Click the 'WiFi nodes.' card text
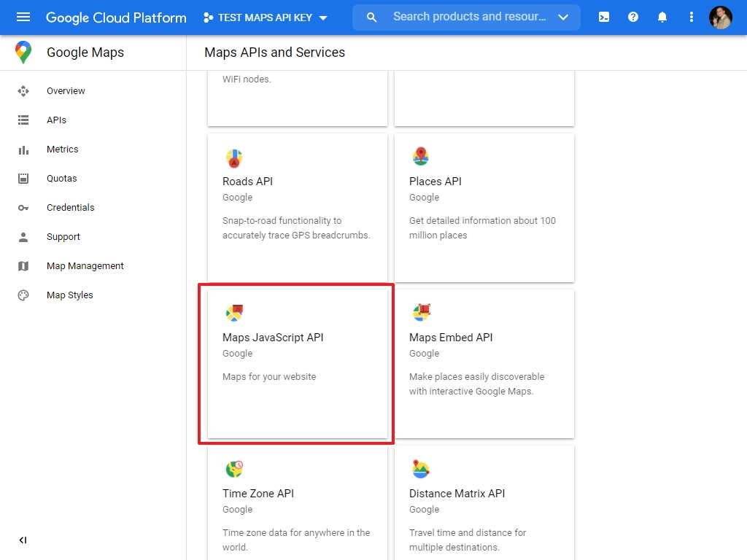747x560 pixels. [x=247, y=79]
